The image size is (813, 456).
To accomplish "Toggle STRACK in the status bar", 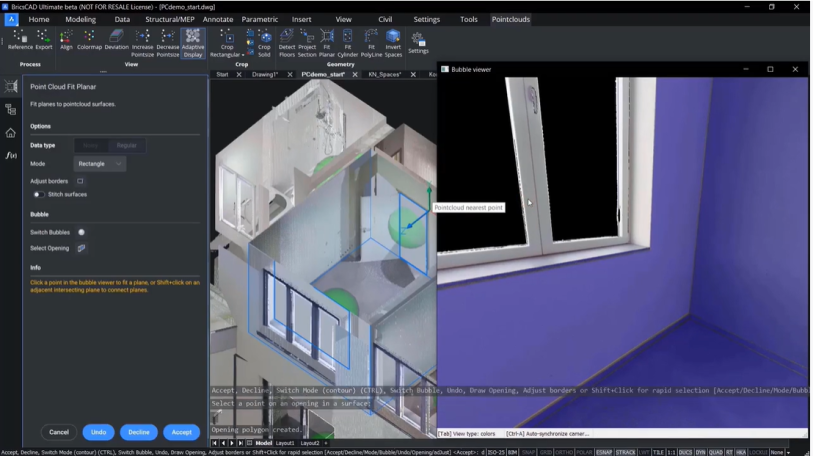I will coord(625,452).
